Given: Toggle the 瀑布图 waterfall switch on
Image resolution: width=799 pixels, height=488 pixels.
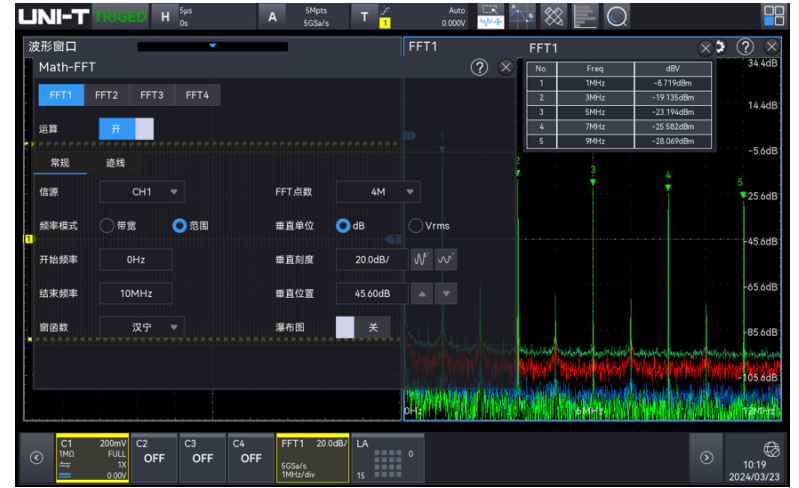Looking at the screenshot, I should 362,327.
